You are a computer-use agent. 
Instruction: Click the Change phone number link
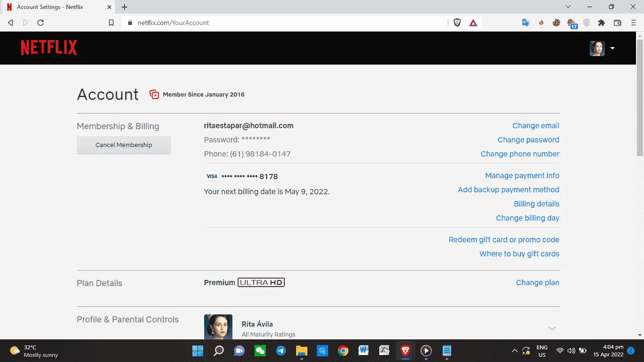tap(520, 154)
